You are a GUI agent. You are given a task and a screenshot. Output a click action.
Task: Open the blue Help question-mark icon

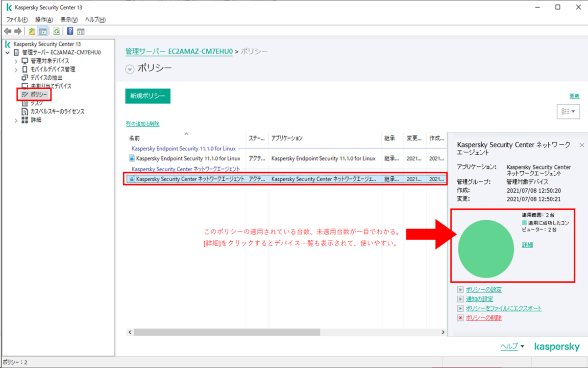pyautogui.click(x=71, y=31)
